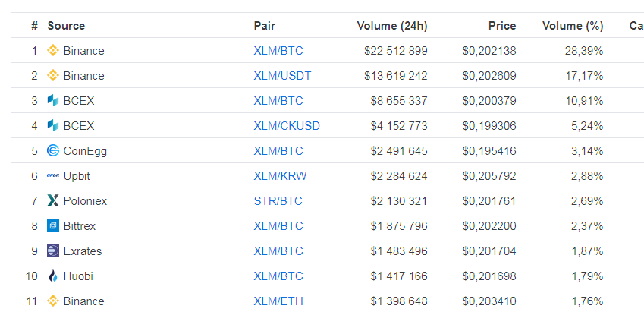The image size is (644, 312).
Task: Select the price $0,202138
Action: coord(489,51)
